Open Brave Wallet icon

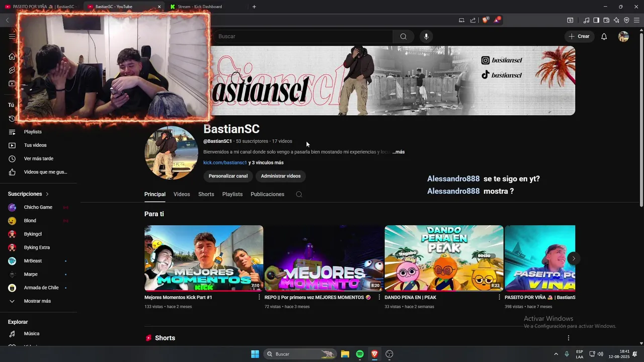pyautogui.click(x=606, y=20)
